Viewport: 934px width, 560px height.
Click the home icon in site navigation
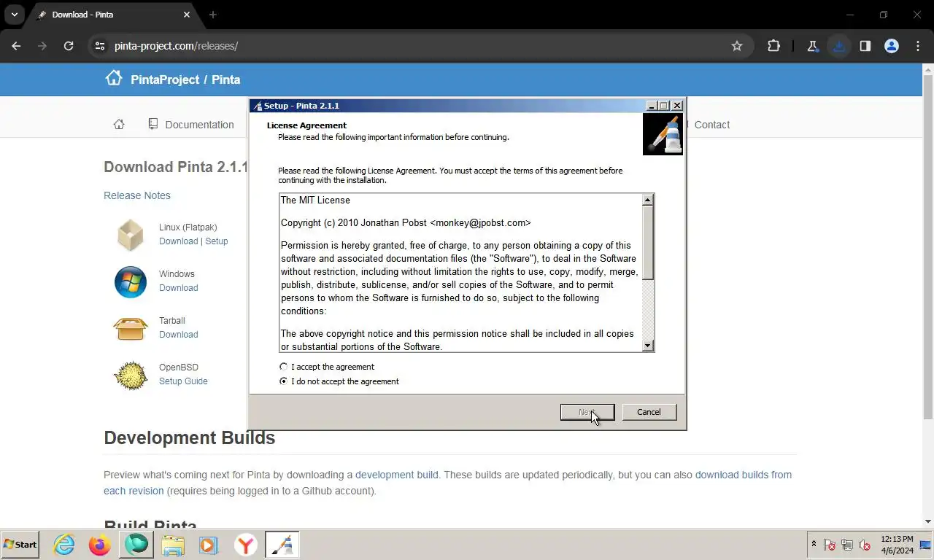[119, 125]
